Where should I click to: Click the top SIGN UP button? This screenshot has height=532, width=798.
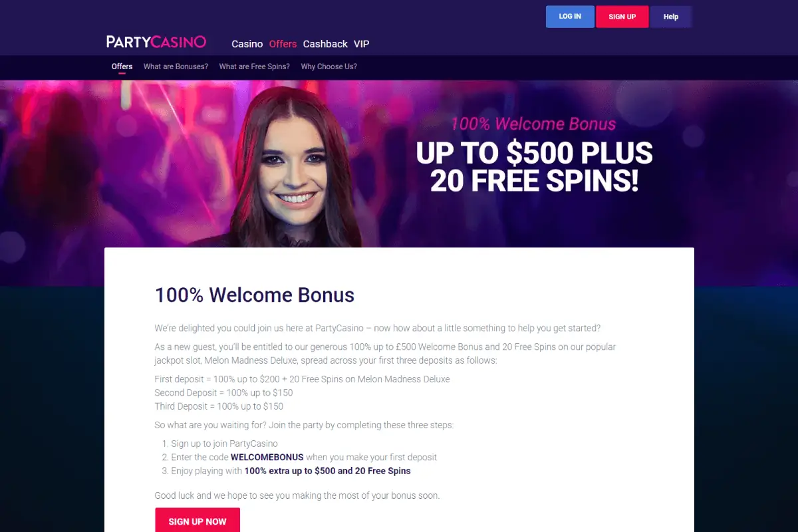(x=622, y=17)
